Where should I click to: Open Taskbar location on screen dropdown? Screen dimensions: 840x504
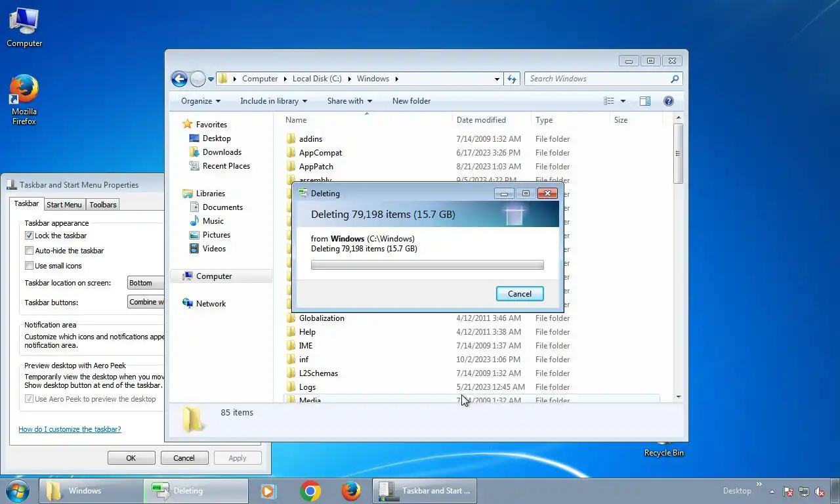pos(146,283)
